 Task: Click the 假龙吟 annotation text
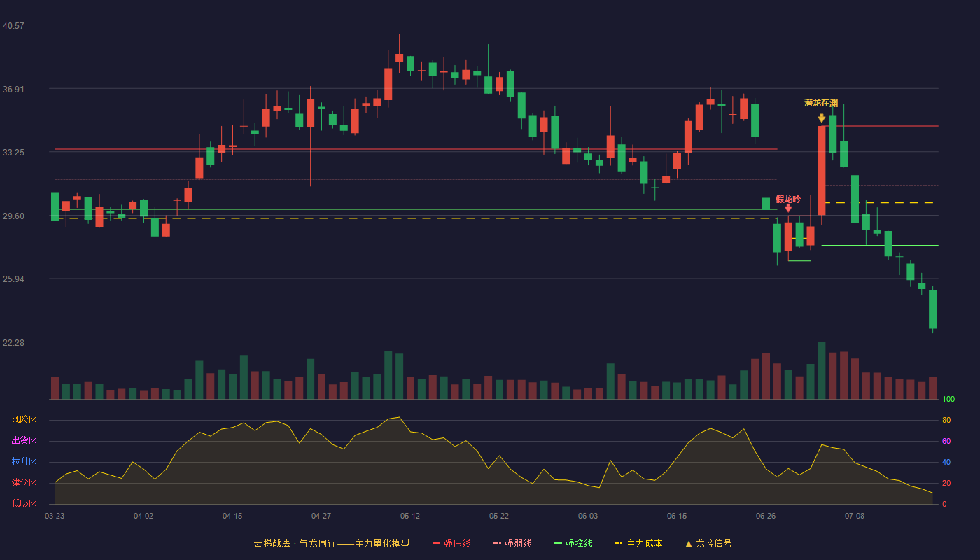pos(788,199)
